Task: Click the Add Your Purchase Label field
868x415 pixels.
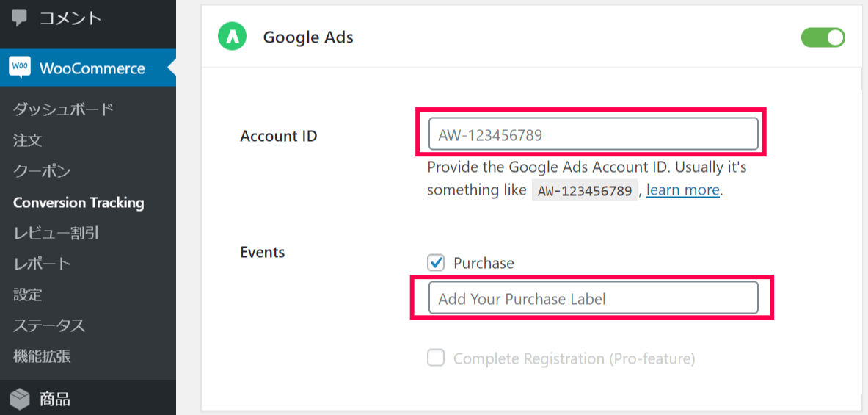Action: (592, 299)
